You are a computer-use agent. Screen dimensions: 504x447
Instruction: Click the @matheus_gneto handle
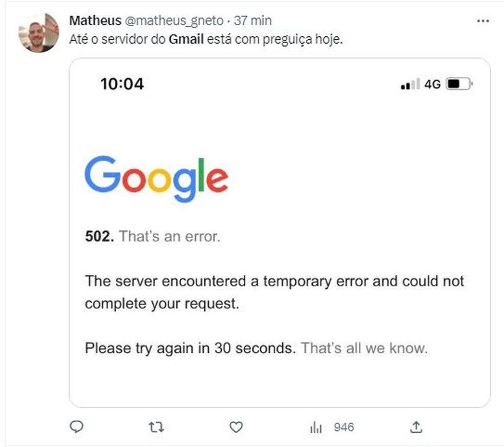coord(174,21)
